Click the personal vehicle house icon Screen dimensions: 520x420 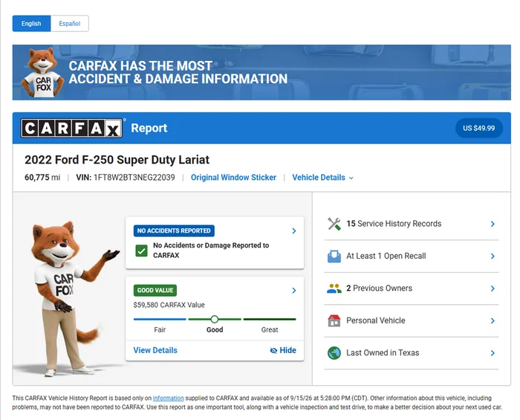334,320
